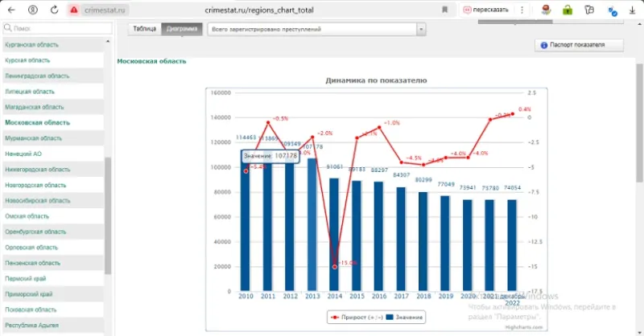
Task: Collapse the region list with the top arrow
Action: point(108,42)
